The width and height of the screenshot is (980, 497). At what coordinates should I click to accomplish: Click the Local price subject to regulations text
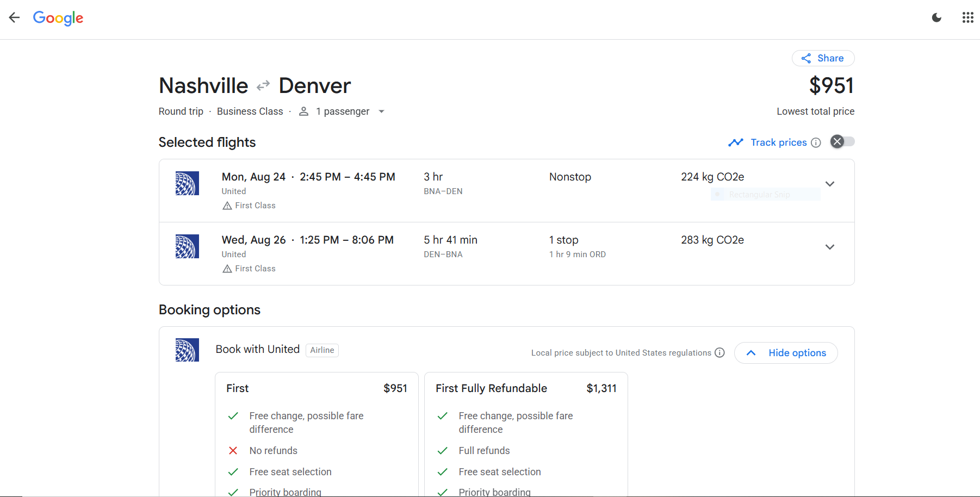coord(621,353)
